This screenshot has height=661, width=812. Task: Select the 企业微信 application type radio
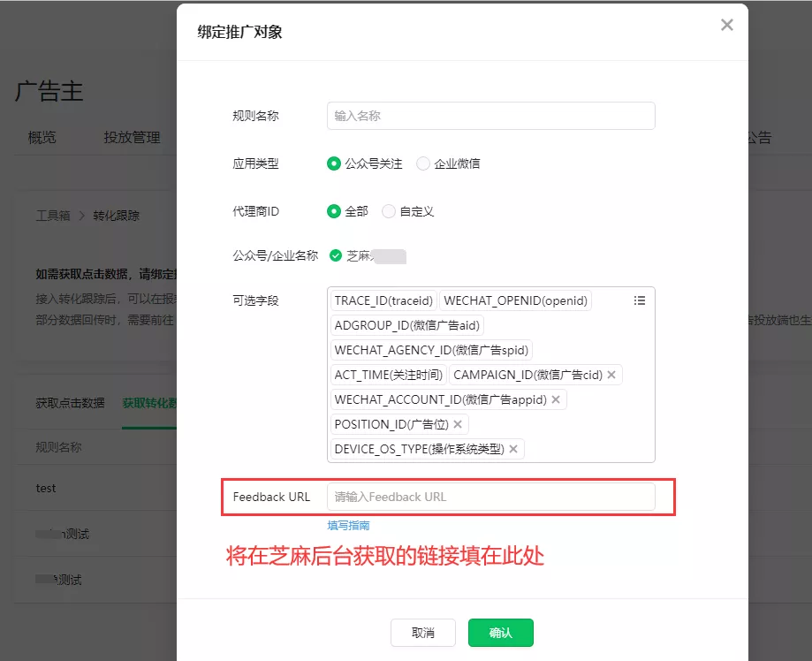click(x=421, y=163)
